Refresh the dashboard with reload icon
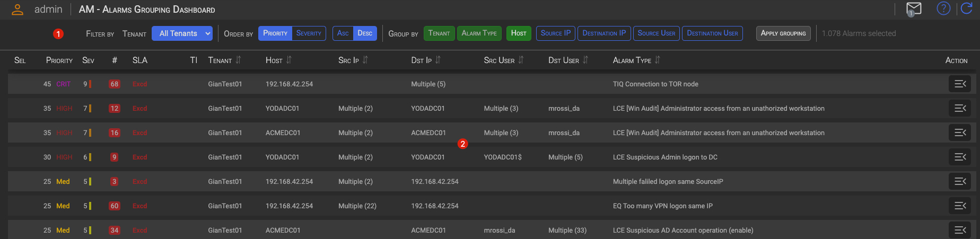 click(966, 8)
